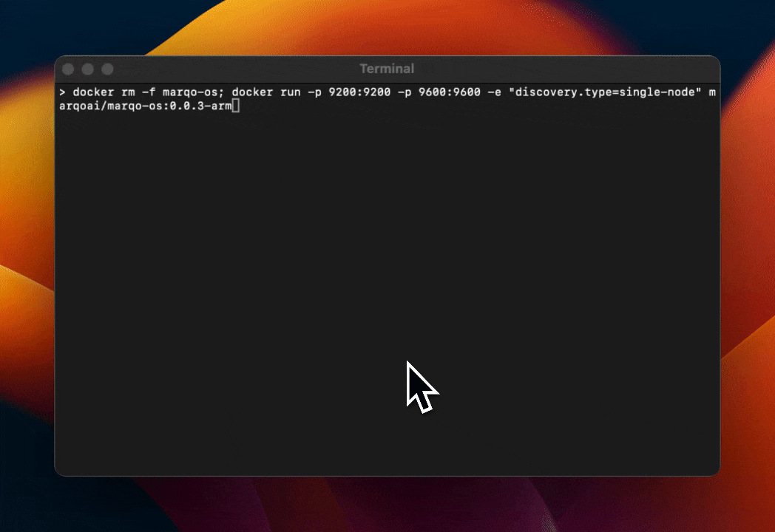Click the block text cursor after "arm"
Viewport: 775px width, 532px height.
[x=236, y=106]
